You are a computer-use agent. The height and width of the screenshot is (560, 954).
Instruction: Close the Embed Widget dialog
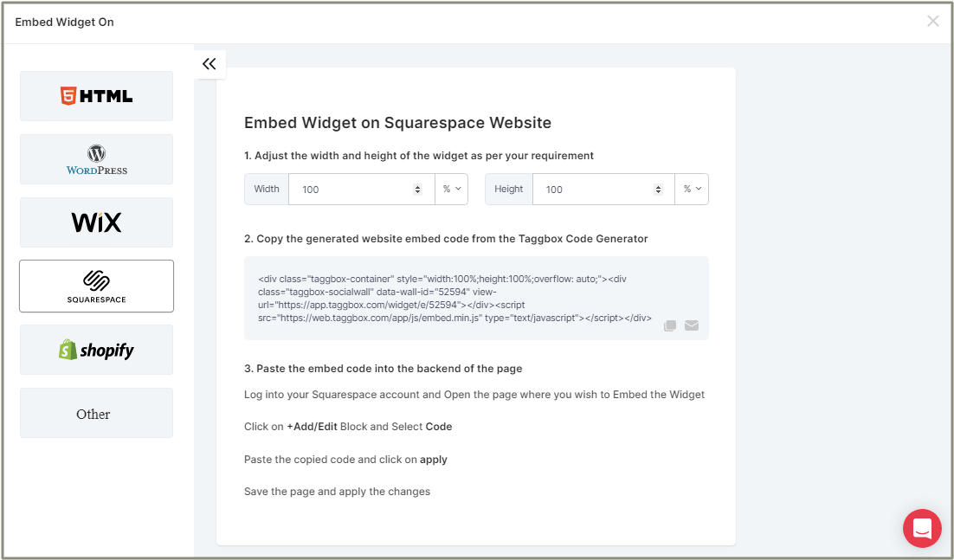coord(932,22)
